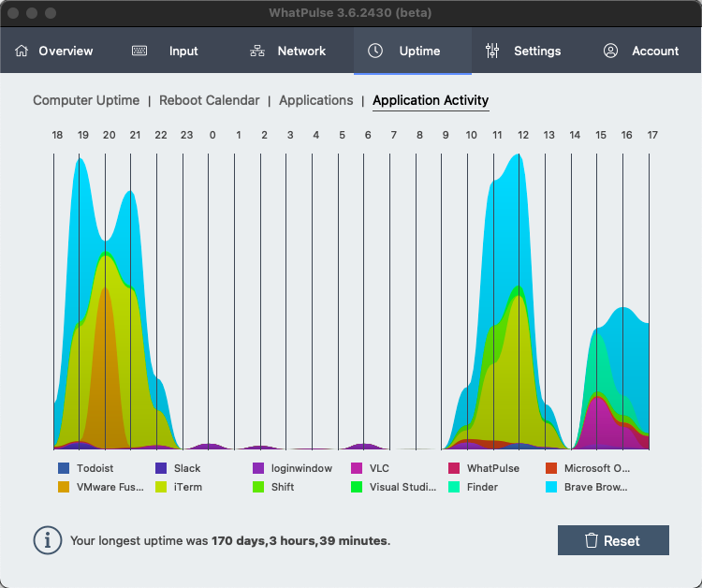Switch to Reboot Calendar tab
Viewport: 702px width, 588px height.
pos(210,100)
